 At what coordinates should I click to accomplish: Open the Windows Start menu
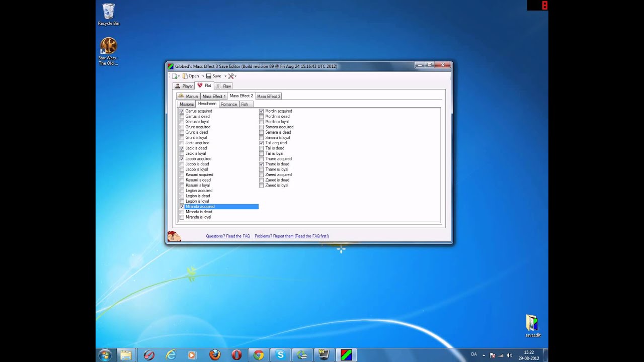click(105, 355)
